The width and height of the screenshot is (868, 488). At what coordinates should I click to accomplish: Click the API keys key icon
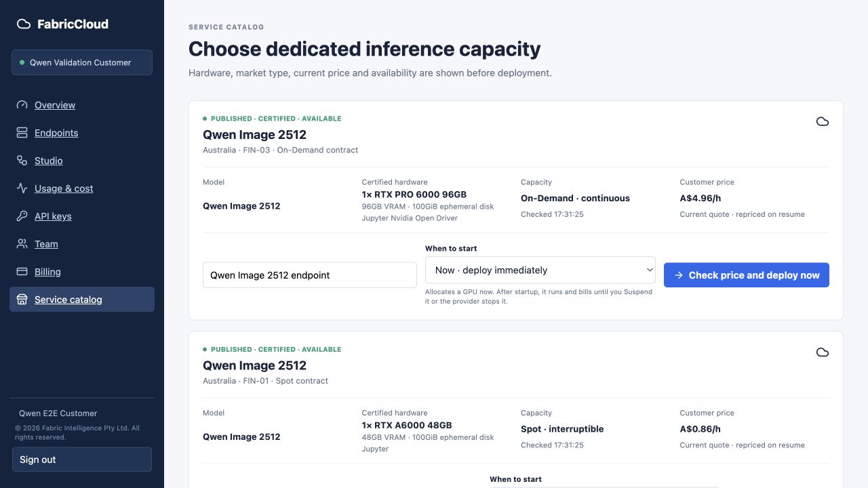[x=22, y=216]
